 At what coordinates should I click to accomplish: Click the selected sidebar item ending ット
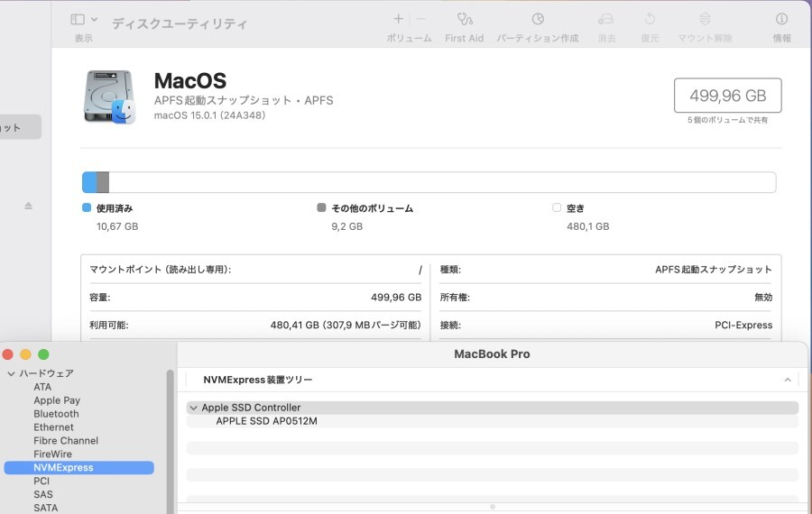(x=21, y=127)
